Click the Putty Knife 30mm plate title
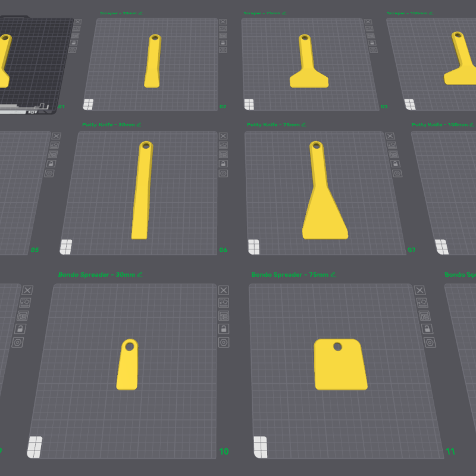This screenshot has width=476, height=476. point(108,125)
